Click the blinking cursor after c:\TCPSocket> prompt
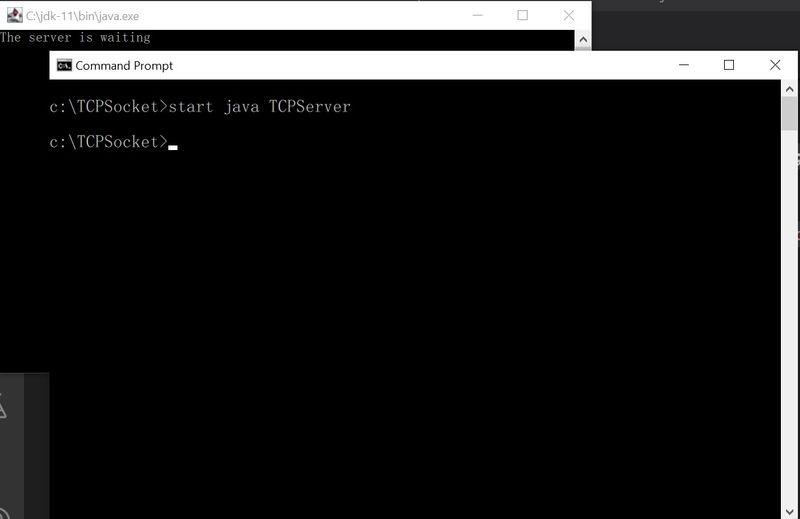Image resolution: width=800 pixels, height=519 pixels. [x=173, y=145]
